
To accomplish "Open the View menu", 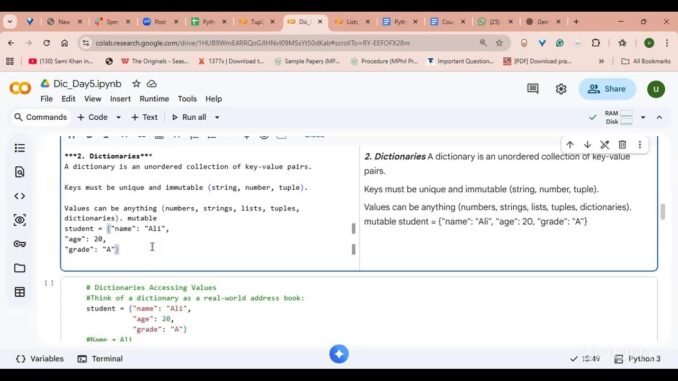I will click(x=93, y=99).
